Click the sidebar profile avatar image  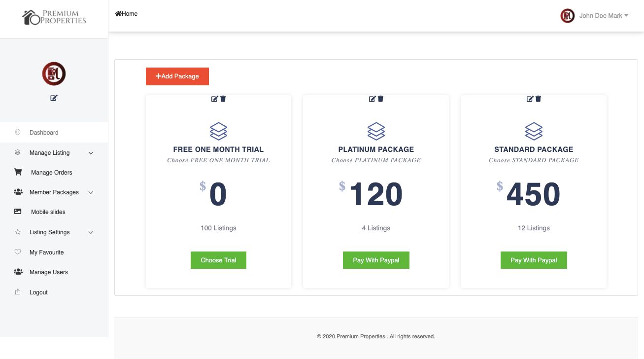54,74
